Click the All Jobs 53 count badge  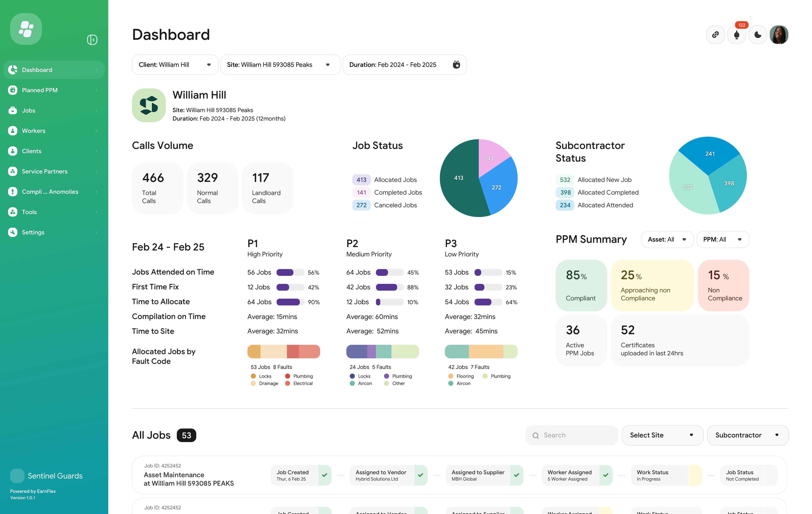tap(186, 435)
